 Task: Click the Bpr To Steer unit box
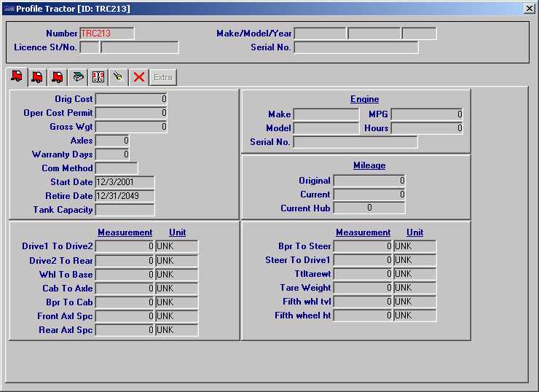(x=415, y=246)
